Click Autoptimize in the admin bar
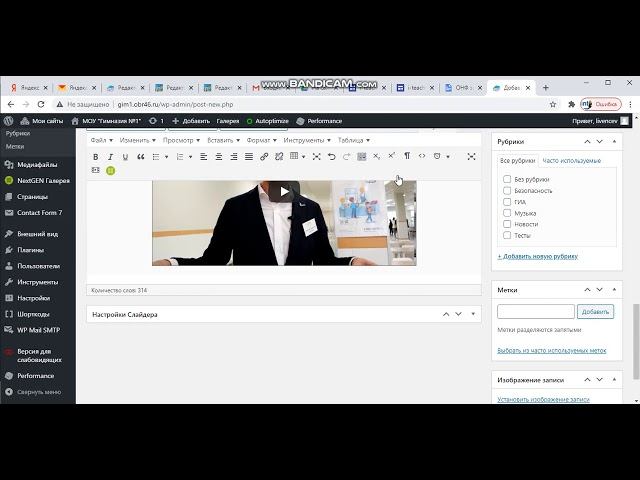 click(268, 121)
